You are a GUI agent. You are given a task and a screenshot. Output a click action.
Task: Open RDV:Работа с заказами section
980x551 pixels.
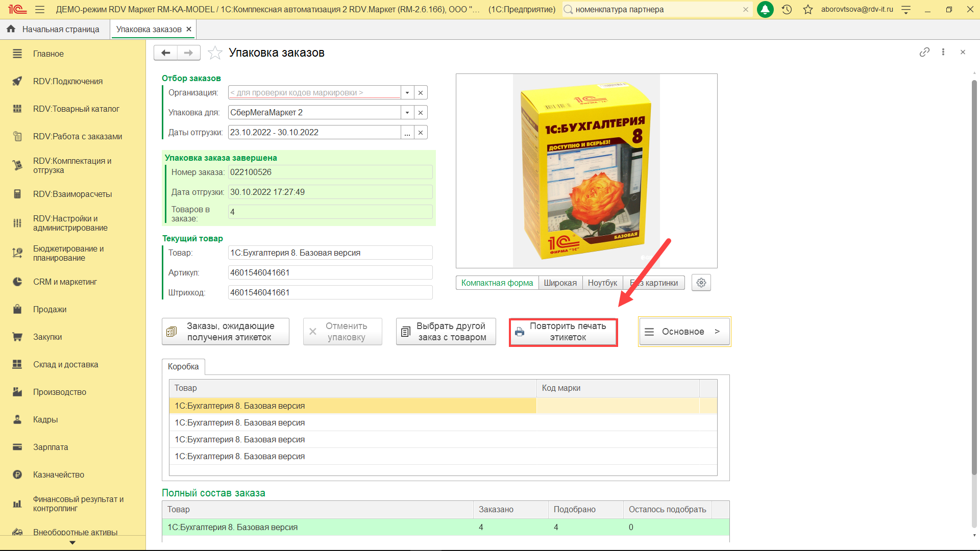[78, 136]
